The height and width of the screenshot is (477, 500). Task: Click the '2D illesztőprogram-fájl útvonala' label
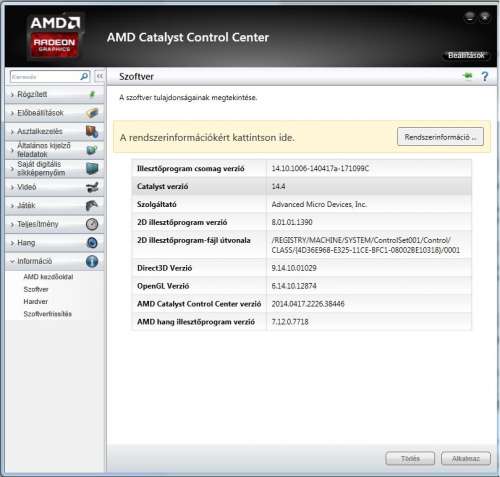point(194,240)
